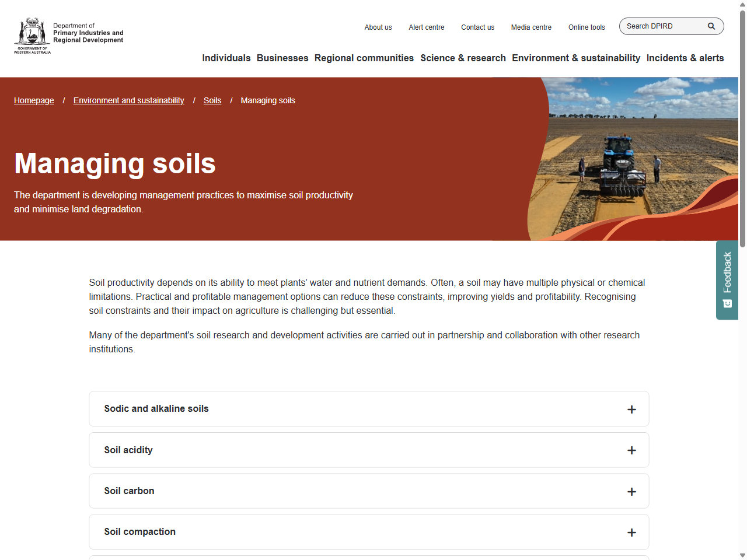The image size is (747, 560).
Task: Select Businesses in the navigation bar
Action: [x=282, y=58]
